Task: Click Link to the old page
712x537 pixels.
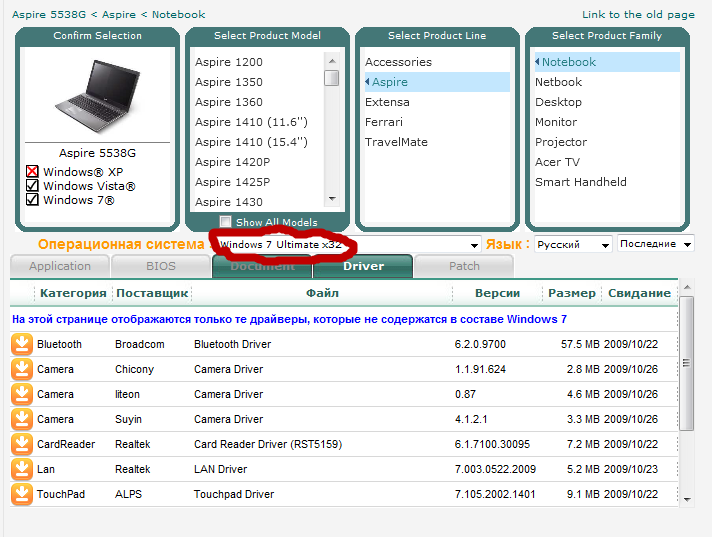Action: click(x=638, y=15)
